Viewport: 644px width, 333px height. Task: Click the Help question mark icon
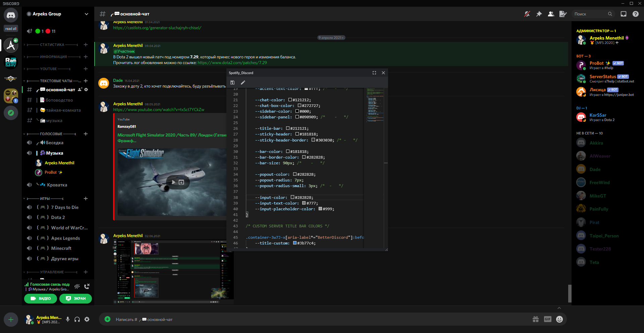pyautogui.click(x=635, y=14)
